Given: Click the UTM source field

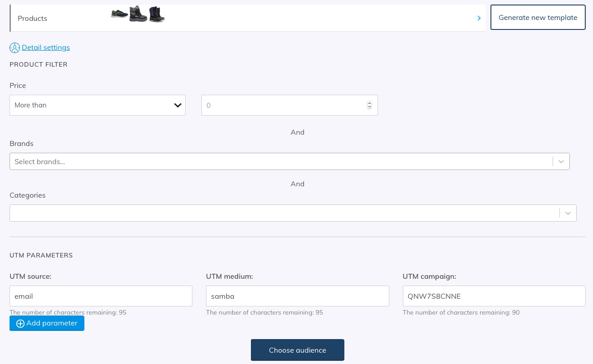Looking at the screenshot, I should (x=101, y=296).
